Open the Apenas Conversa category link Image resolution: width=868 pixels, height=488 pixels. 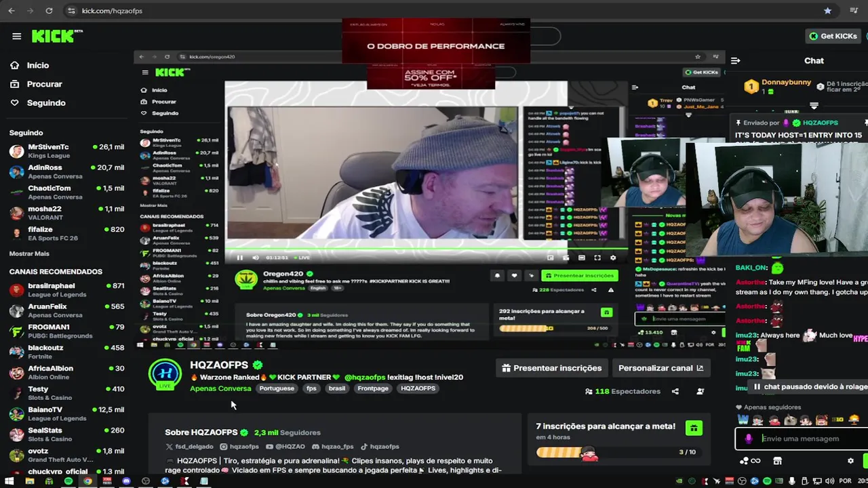[x=220, y=388]
